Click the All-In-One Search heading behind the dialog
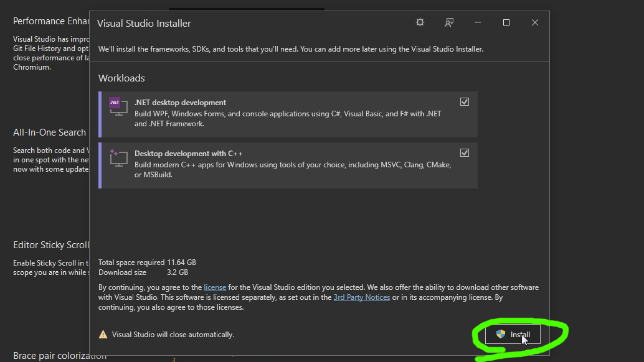644x362 pixels. pyautogui.click(x=49, y=132)
